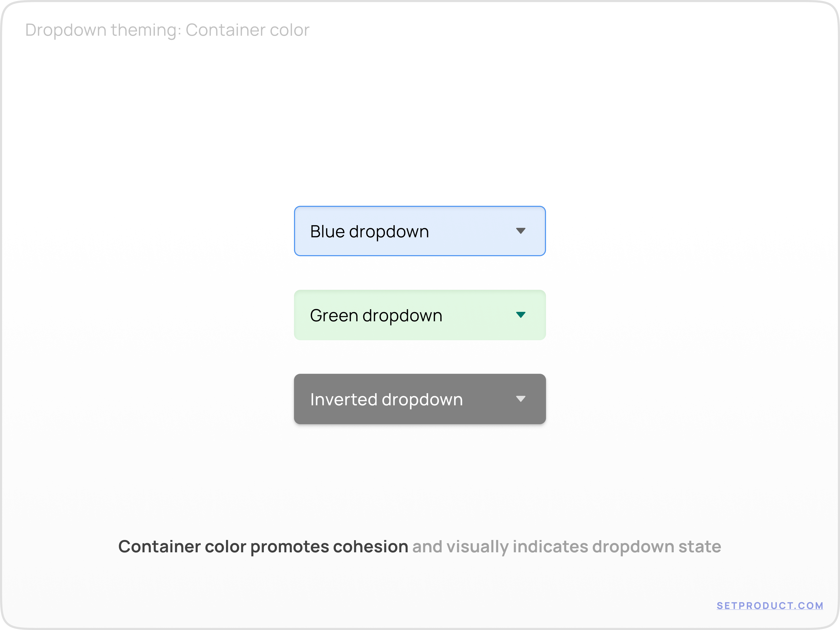Click the white caret in Inverted dropdown
This screenshot has width=840, height=630.
[521, 399]
